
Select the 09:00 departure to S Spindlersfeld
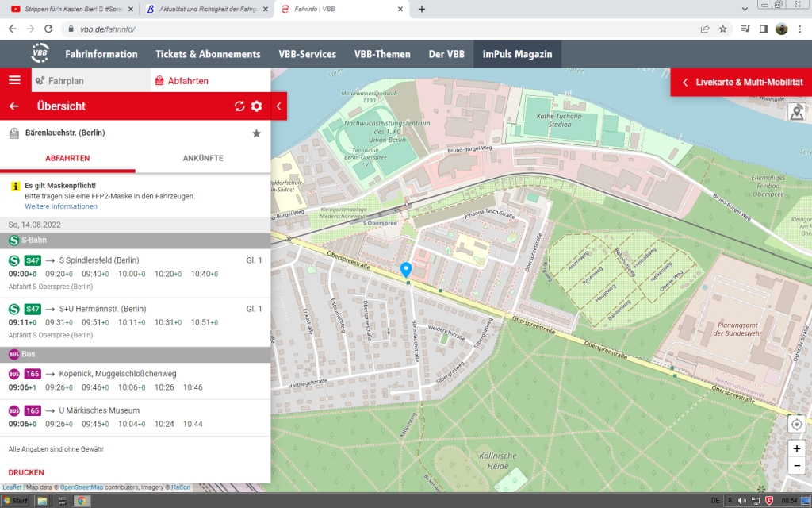[x=22, y=274]
